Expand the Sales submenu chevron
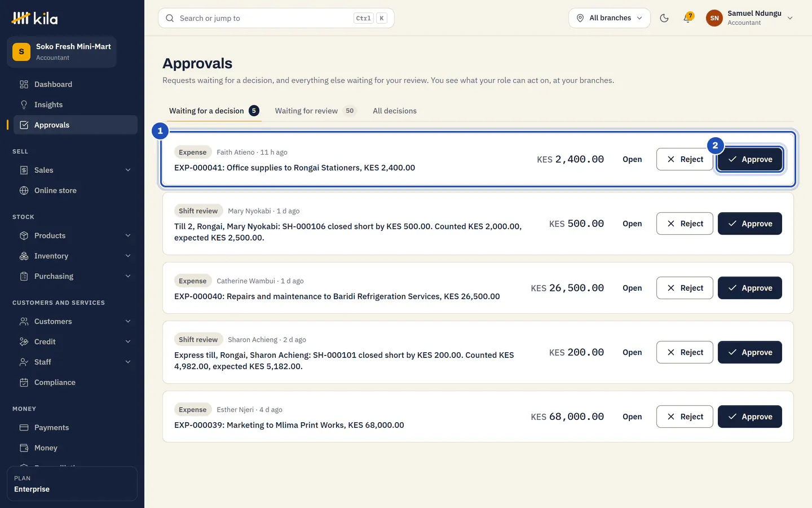The width and height of the screenshot is (812, 508). [128, 170]
